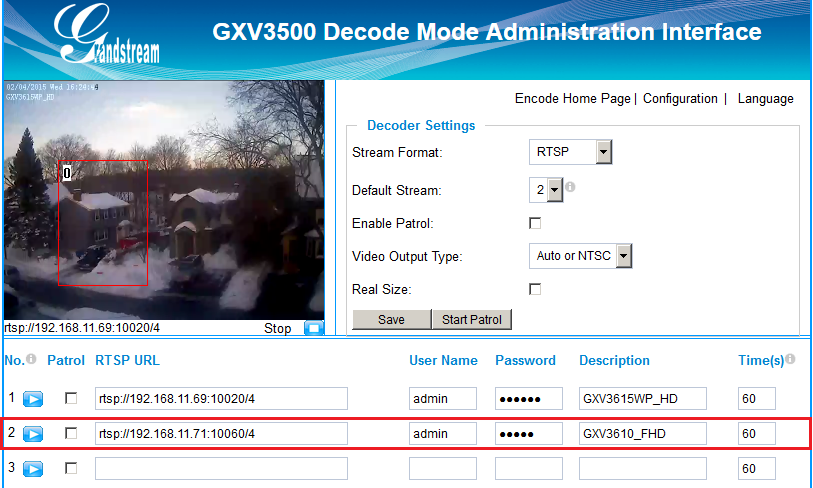Open Encode Home Page link

[x=572, y=99]
